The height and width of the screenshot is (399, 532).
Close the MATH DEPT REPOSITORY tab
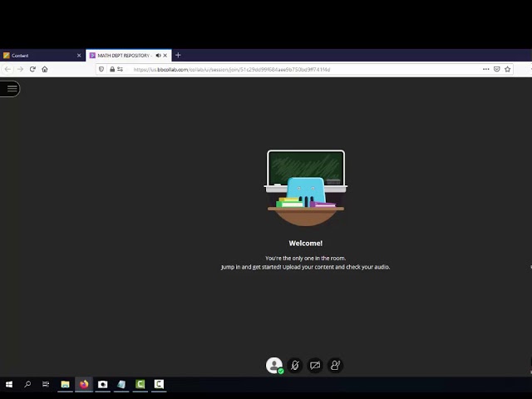click(x=165, y=56)
